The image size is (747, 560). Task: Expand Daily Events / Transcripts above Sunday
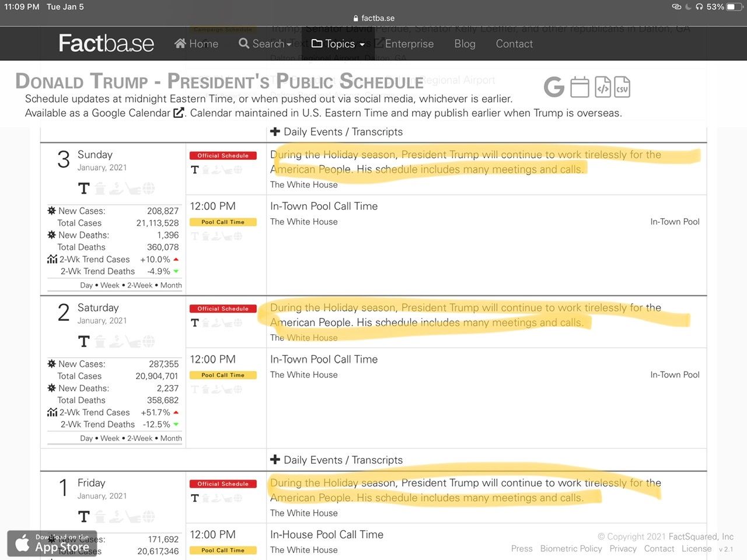coord(336,132)
